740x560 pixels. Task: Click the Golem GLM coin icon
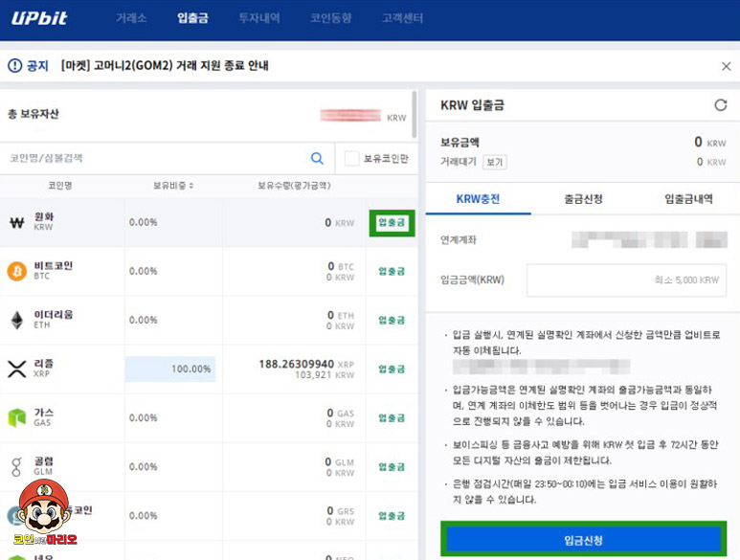16,467
